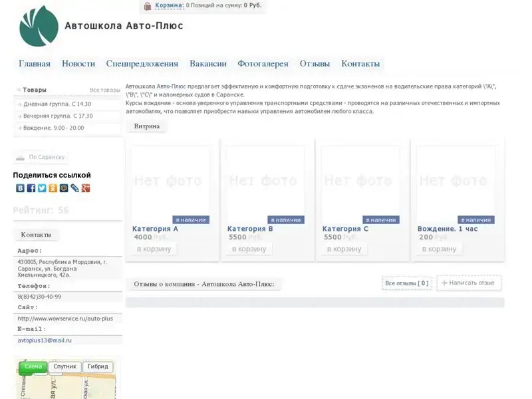This screenshot has height=399, width=532.
Task: Share the page via Twitter icon
Action: pos(42,188)
